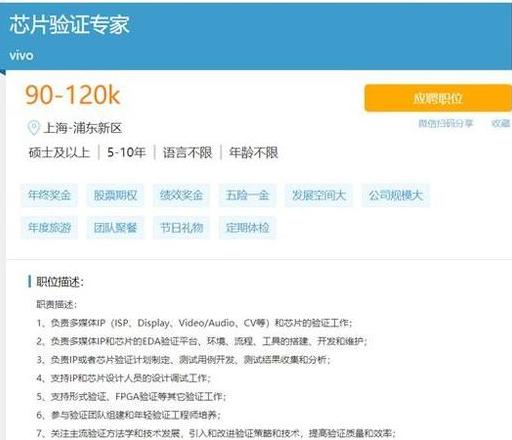This screenshot has width=512, height=440.
Task: Select the 发展空间大 benefit tag
Action: coord(318,195)
